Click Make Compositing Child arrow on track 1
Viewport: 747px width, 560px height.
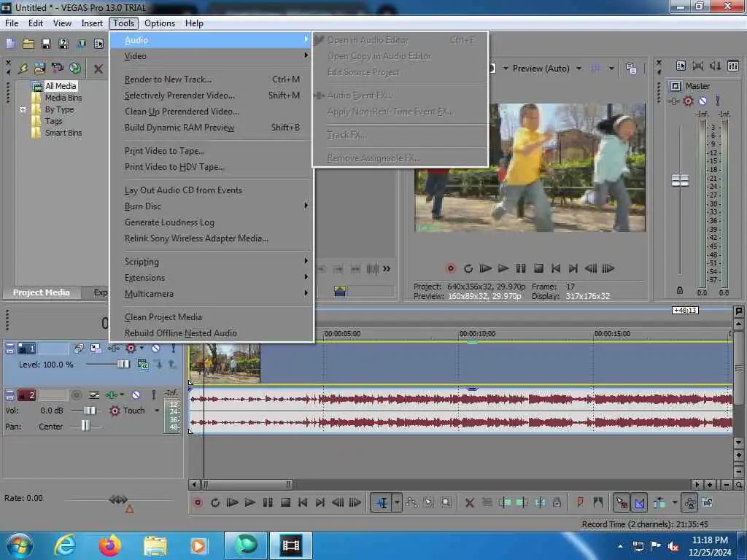158,365
